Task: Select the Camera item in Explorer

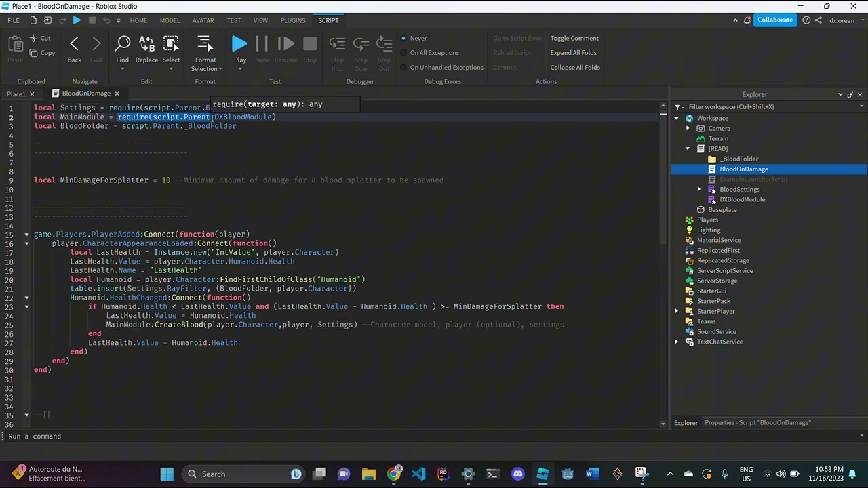Action: pyautogui.click(x=719, y=128)
